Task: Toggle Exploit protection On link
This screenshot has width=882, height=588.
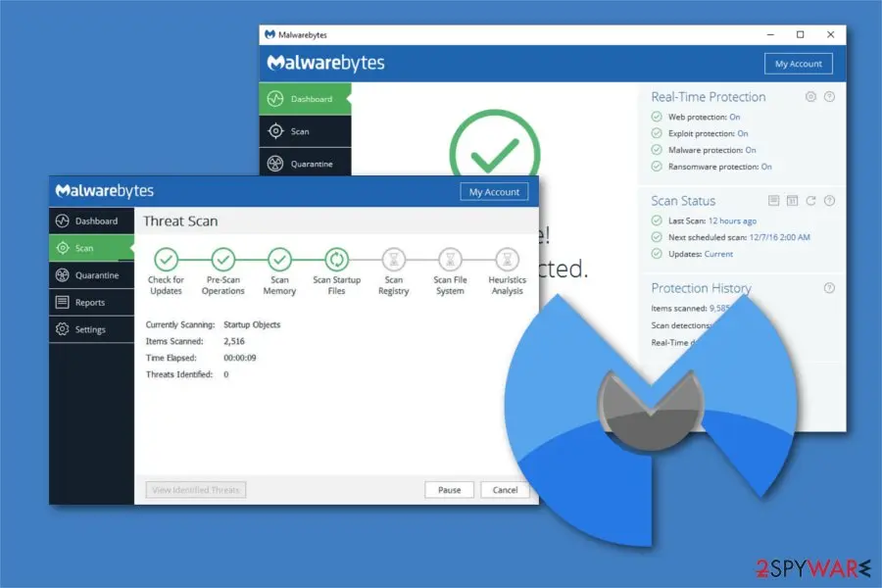Action: tap(743, 133)
